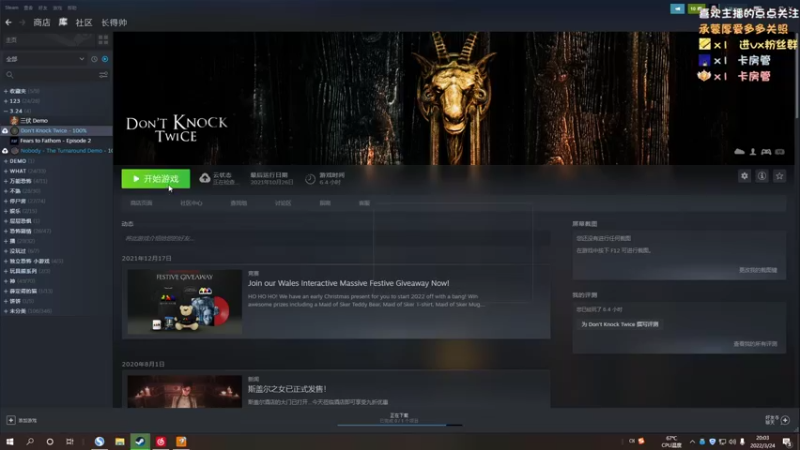The image size is (800, 450).
Task: Go forward with the forward arrow
Action: pos(22,22)
